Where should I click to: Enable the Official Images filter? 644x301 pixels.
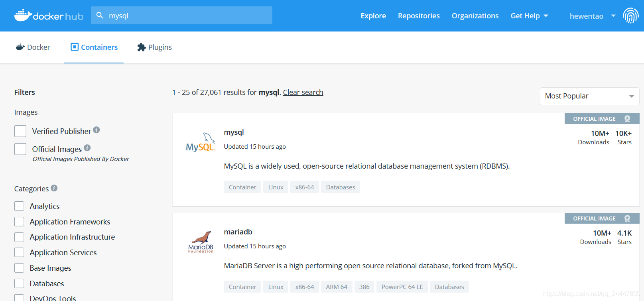(x=20, y=149)
